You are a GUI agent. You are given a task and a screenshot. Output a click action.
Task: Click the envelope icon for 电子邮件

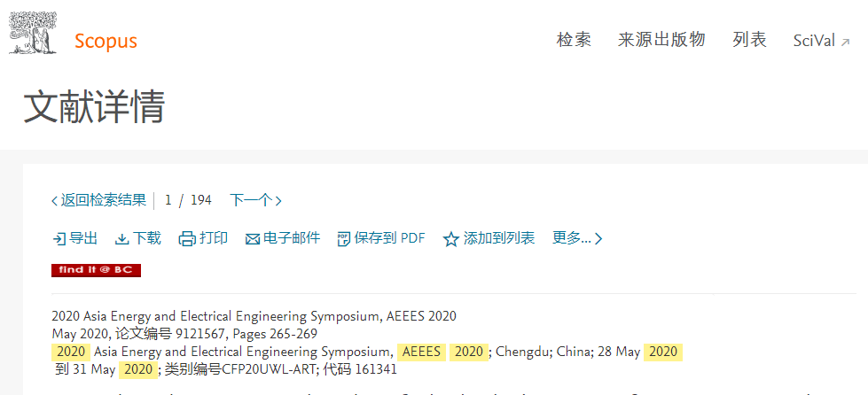pos(253,239)
